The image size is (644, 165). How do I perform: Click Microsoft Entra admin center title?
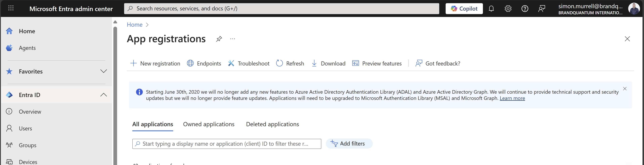(71, 9)
